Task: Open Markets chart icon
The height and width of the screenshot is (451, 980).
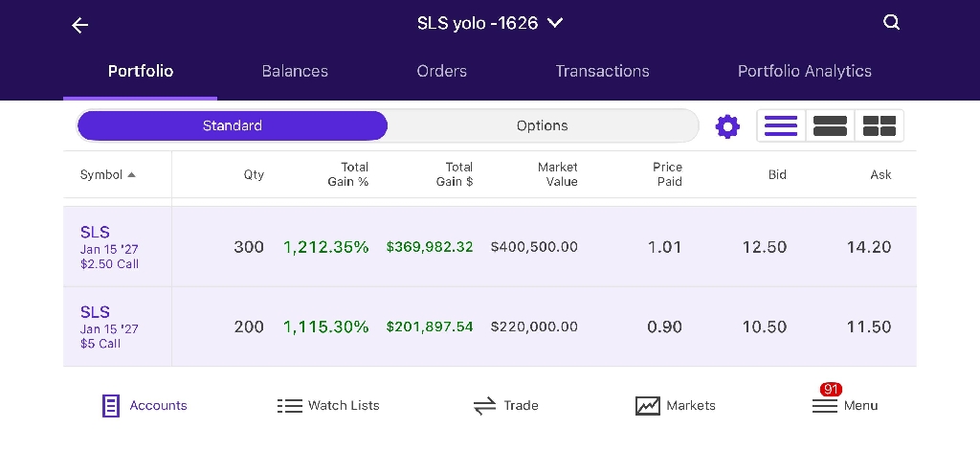Action: [675, 405]
